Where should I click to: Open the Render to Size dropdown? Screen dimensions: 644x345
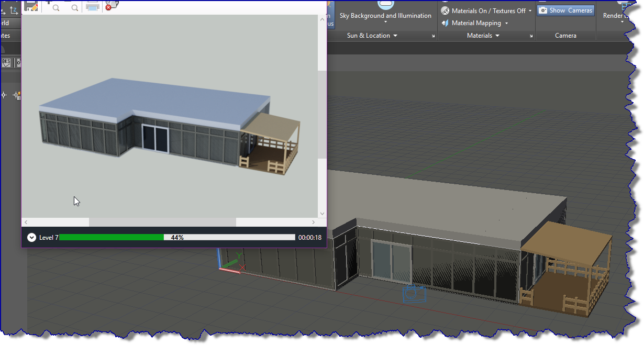point(623,22)
